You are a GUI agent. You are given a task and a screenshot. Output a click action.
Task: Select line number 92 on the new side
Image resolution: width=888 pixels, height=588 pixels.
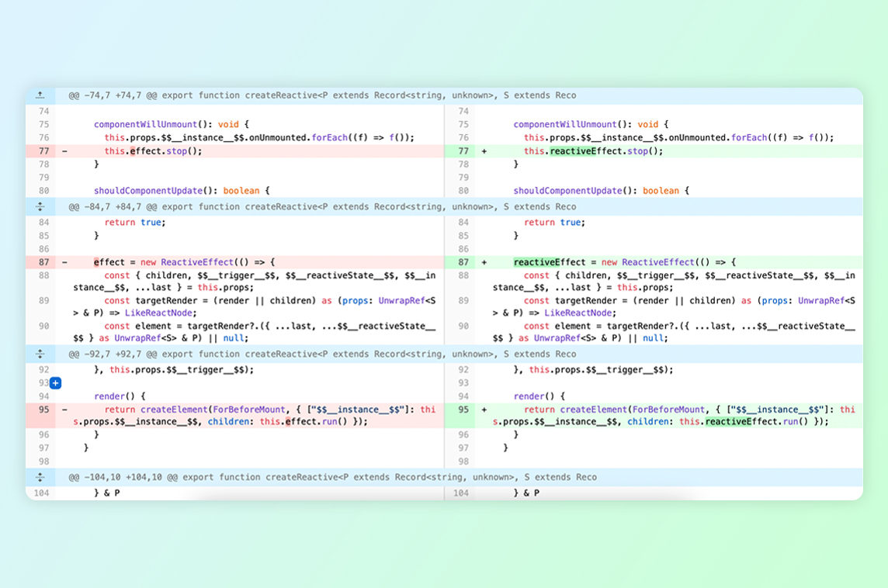(463, 370)
